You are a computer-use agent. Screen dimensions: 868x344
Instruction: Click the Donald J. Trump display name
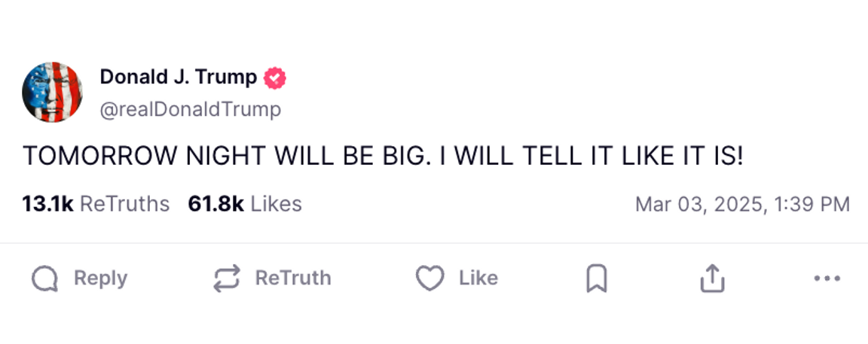178,77
